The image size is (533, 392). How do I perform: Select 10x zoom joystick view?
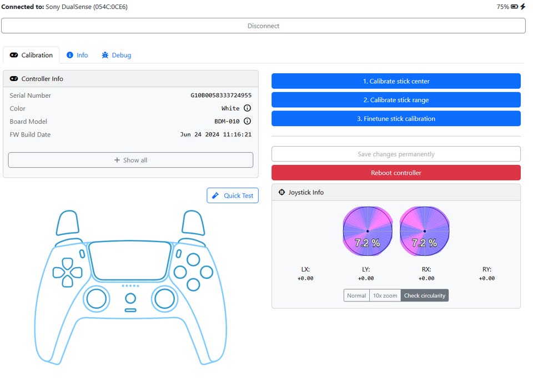[385, 295]
